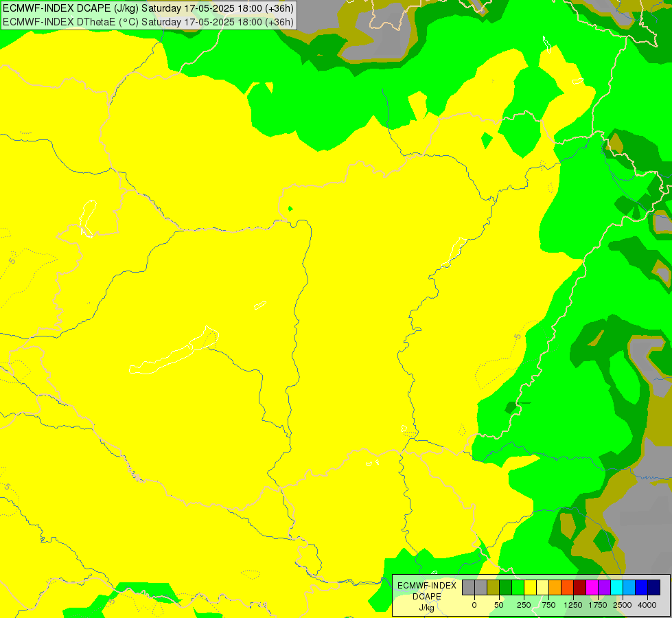
Task: Click the DThetaE title line at top
Action: pyautogui.click(x=148, y=22)
